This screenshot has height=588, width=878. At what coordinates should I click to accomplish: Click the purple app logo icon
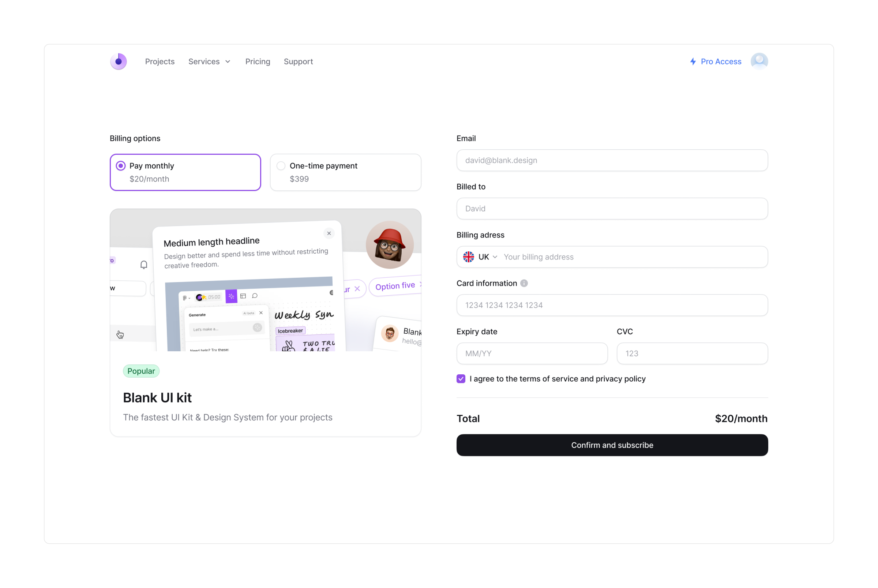119,61
